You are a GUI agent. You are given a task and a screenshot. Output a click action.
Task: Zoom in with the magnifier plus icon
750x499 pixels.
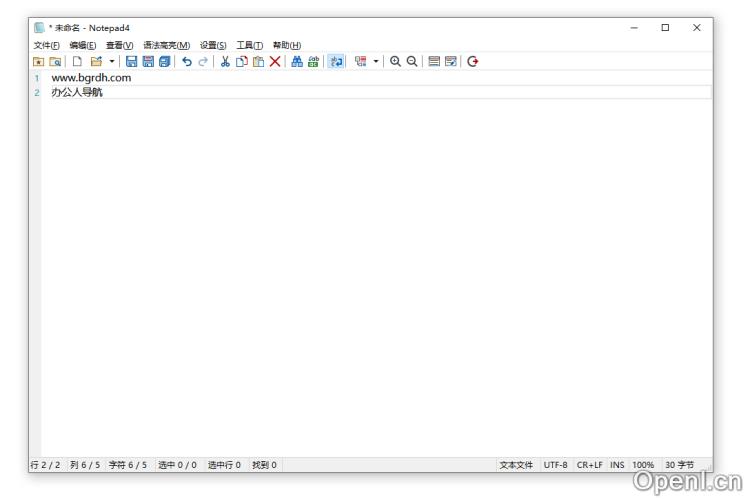point(395,62)
